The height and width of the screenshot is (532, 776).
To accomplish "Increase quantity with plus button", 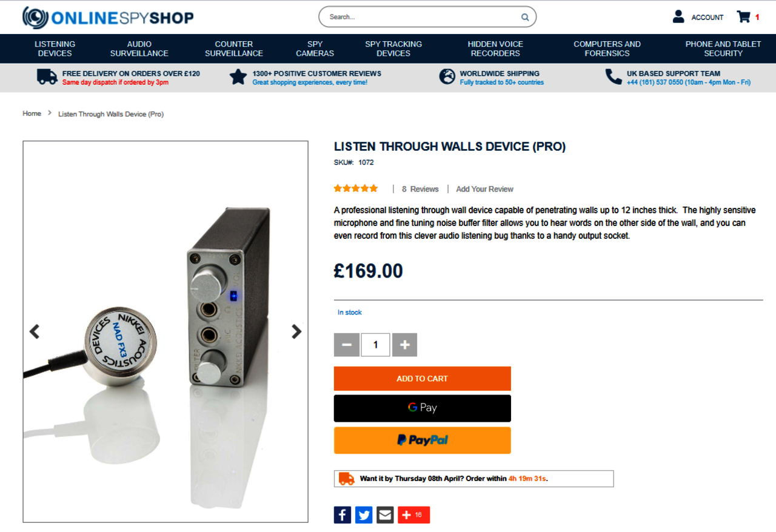I will tap(404, 345).
